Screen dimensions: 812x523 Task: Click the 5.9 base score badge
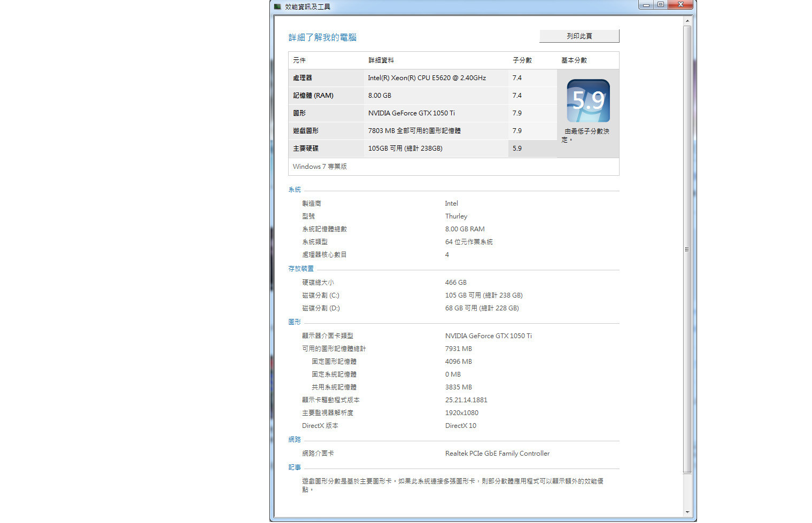(x=587, y=100)
